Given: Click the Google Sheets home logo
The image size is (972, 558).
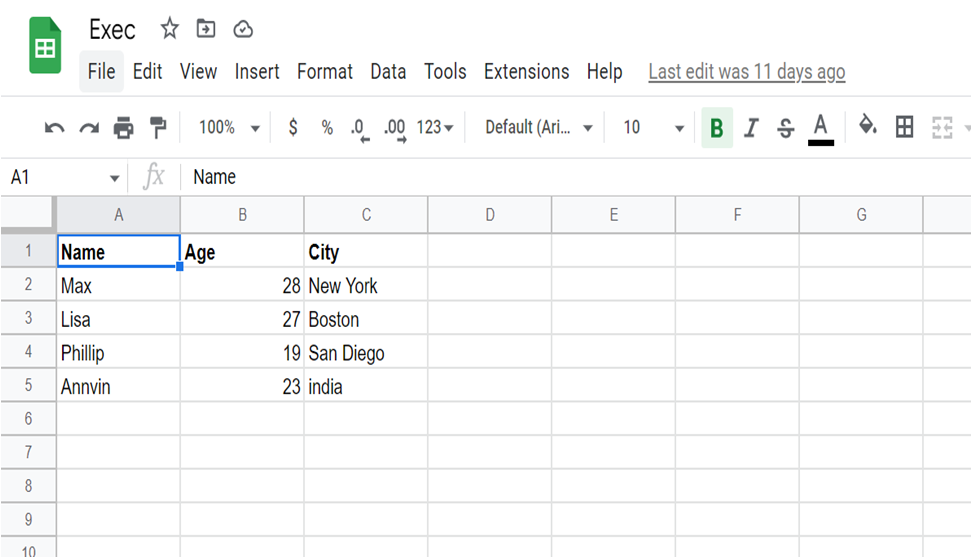Looking at the screenshot, I should pyautogui.click(x=45, y=45).
